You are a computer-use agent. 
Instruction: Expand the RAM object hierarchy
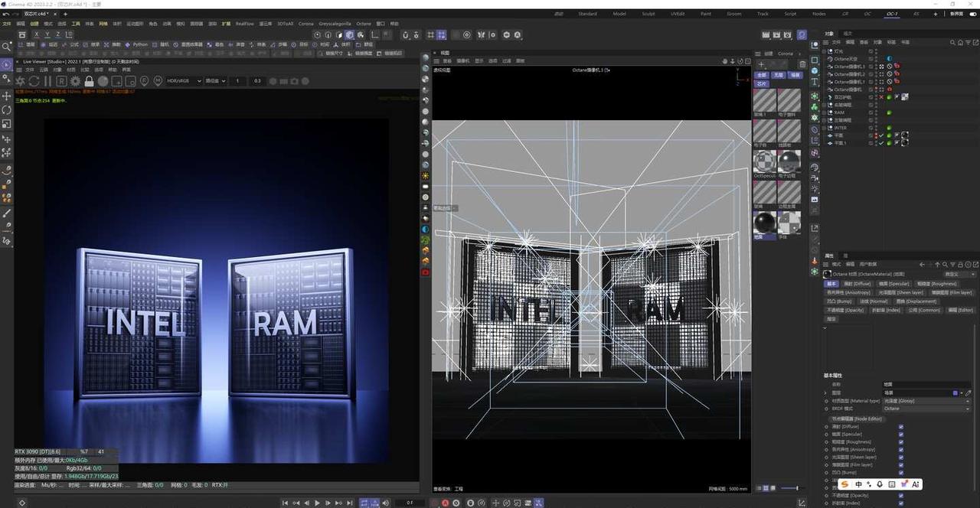[824, 112]
